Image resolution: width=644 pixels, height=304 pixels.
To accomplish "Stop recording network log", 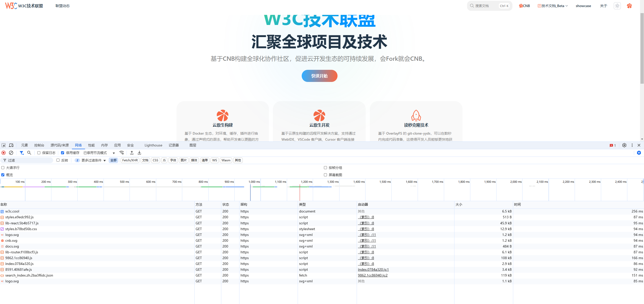I will click(4, 153).
